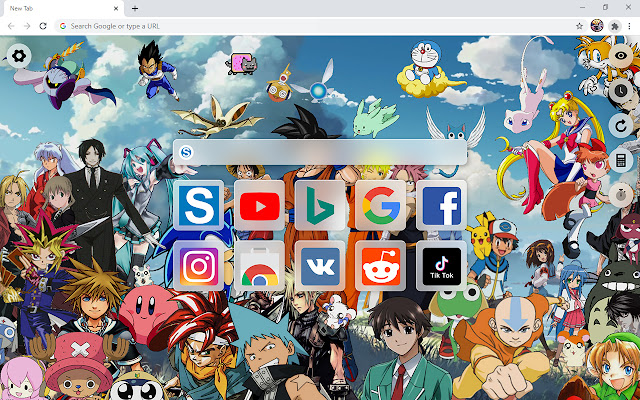Close the New Tab tab
This screenshot has height=400, width=640.
[x=116, y=8]
